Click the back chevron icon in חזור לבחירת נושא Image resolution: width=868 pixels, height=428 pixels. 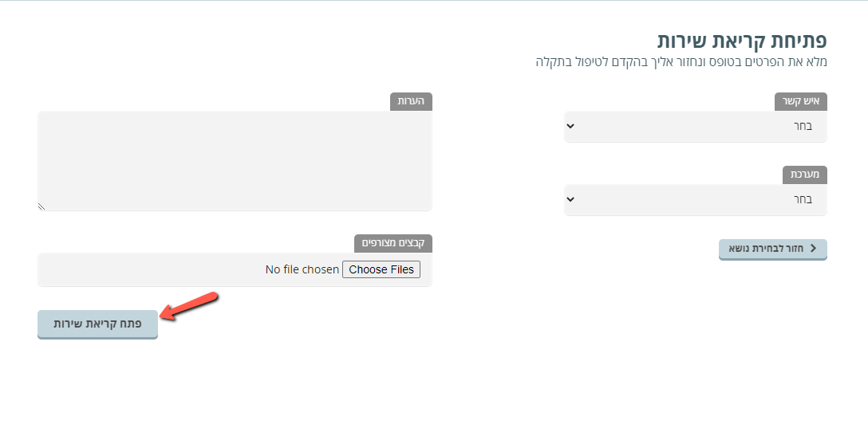click(x=813, y=249)
